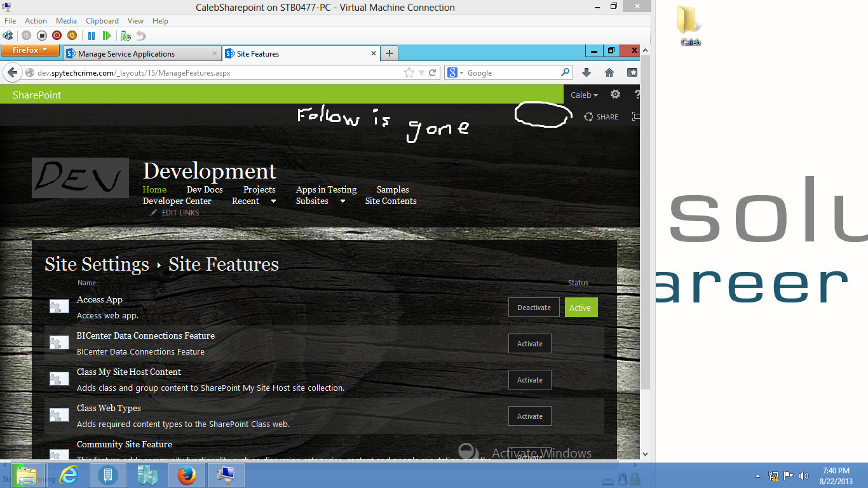This screenshot has width=868, height=488.
Task: Go to Firefox home page icon
Action: (609, 73)
